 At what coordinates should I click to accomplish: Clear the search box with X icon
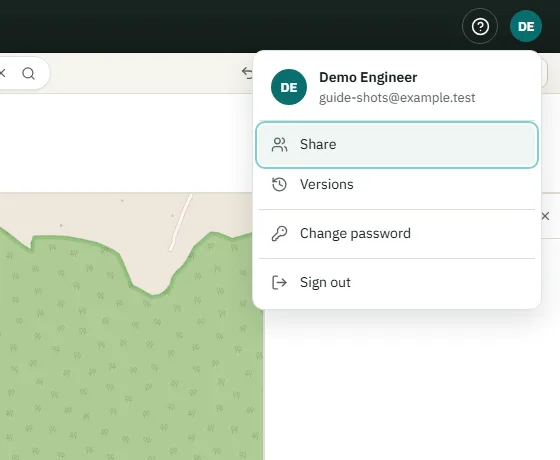coord(2,73)
